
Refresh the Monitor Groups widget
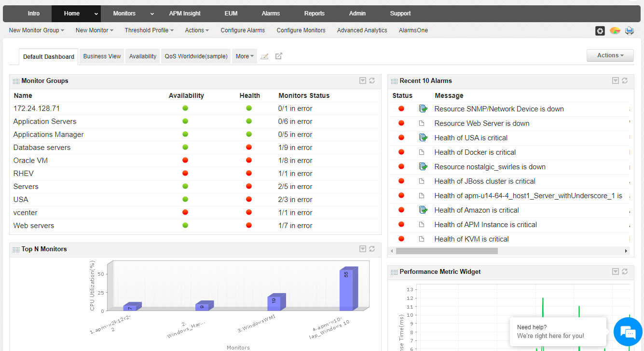371,81
